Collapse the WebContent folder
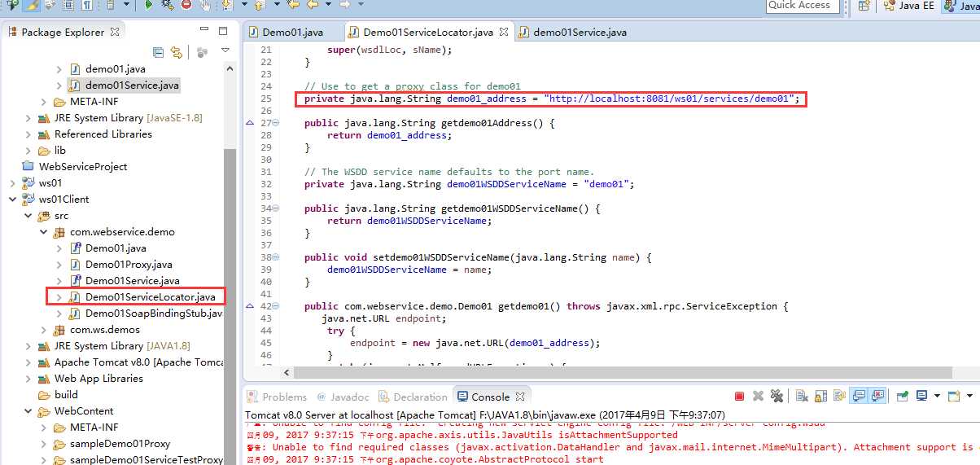This screenshot has height=465, width=980. [28, 411]
